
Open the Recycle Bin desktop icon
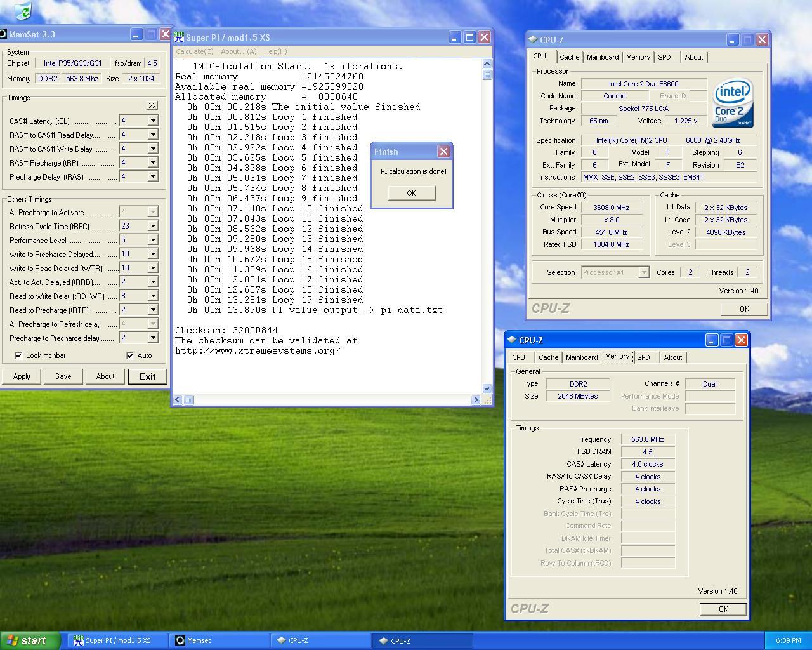(x=22, y=10)
